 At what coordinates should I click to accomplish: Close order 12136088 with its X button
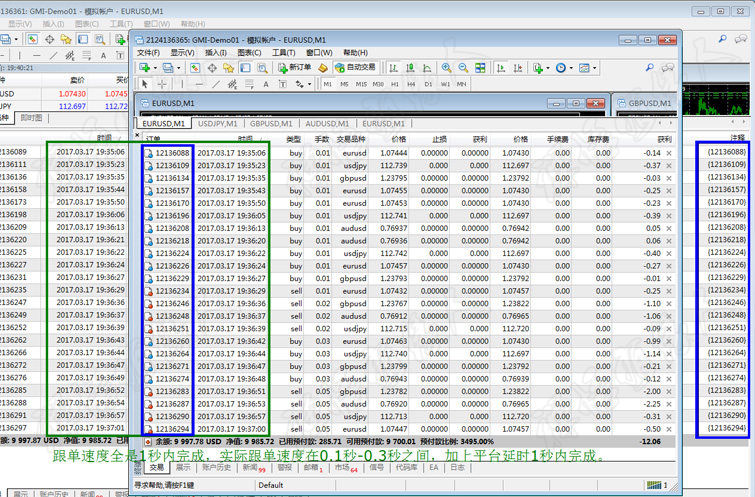click(x=669, y=153)
